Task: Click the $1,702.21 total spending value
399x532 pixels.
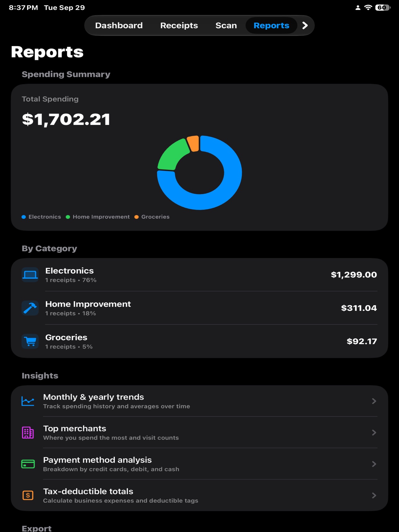Action: coord(66,119)
